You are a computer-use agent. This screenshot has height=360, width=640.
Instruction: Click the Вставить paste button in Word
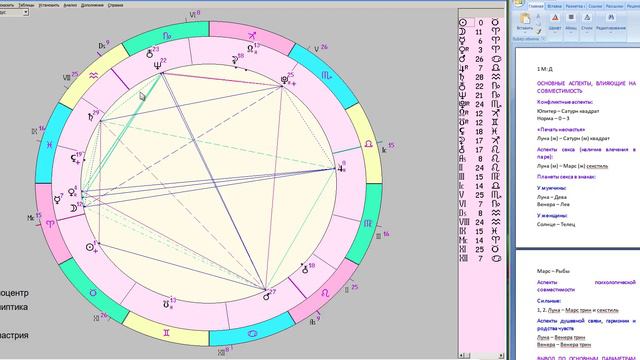[524, 22]
